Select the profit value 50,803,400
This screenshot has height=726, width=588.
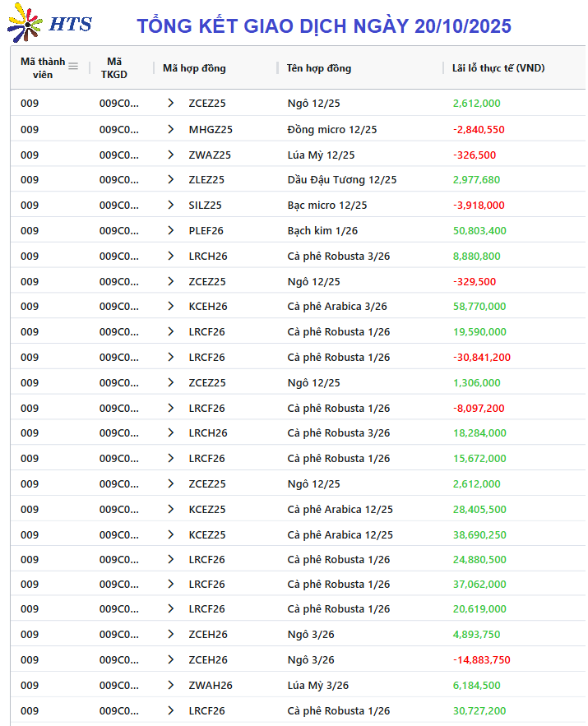479,230
